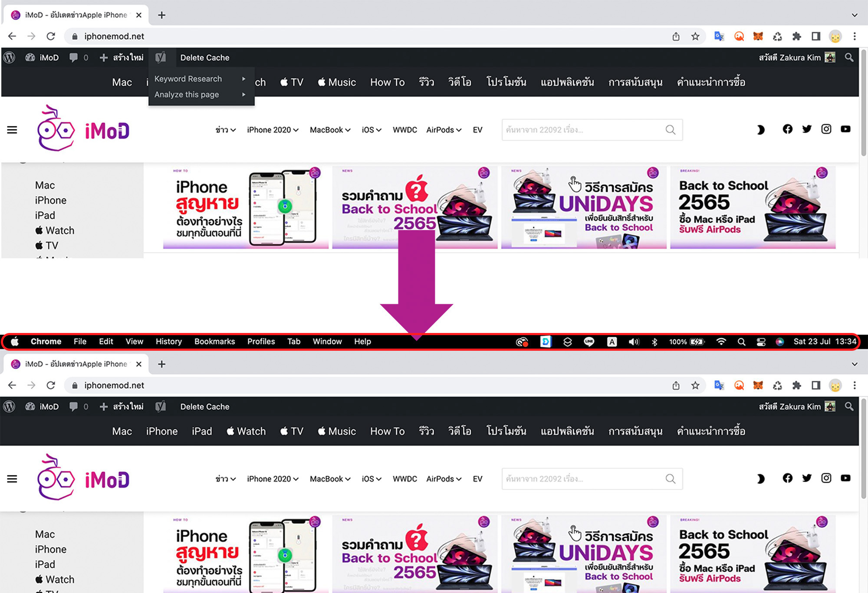The image size is (868, 593).
Task: Open Siri from the macOS menu bar
Action: coord(780,342)
